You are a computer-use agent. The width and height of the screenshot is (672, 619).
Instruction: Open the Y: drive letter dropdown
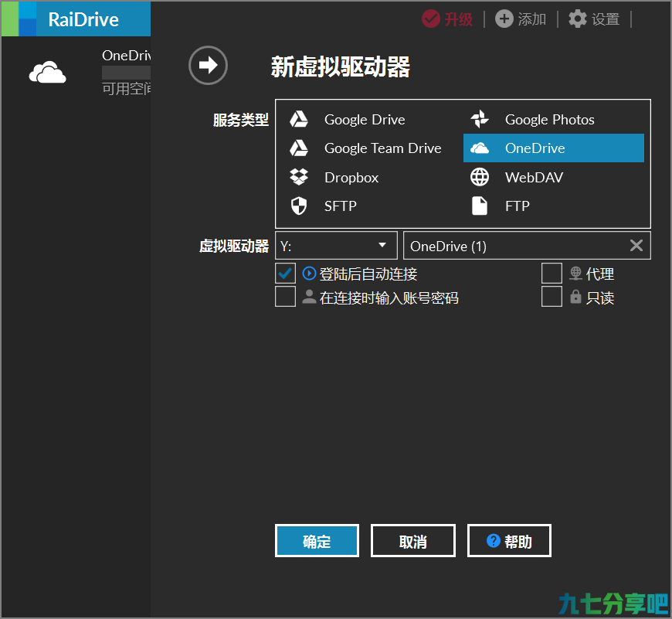336,246
